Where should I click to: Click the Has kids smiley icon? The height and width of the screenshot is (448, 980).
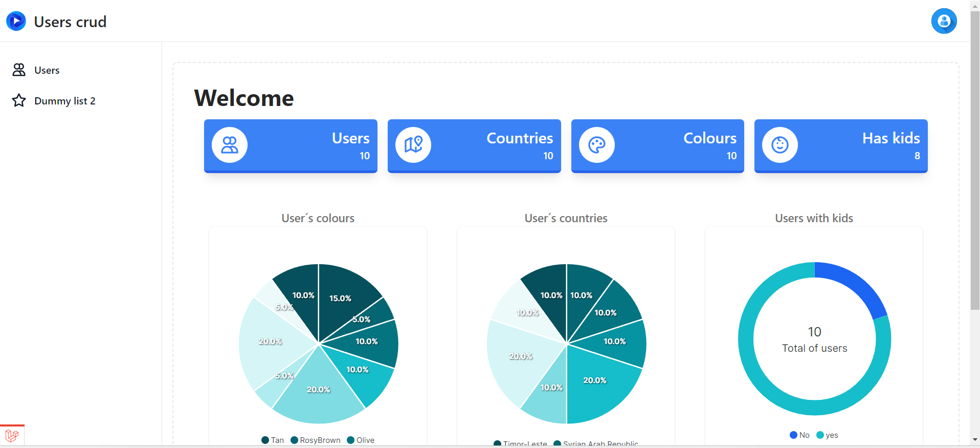coord(780,145)
